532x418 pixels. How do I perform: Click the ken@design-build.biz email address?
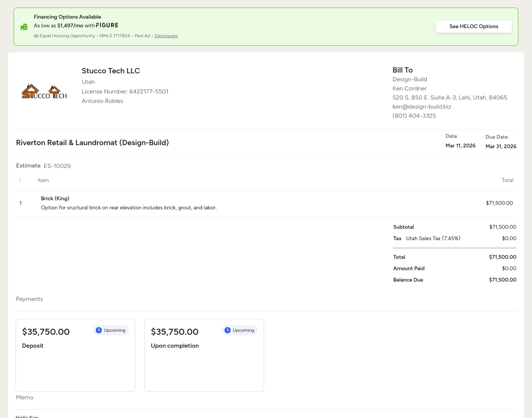(x=422, y=107)
